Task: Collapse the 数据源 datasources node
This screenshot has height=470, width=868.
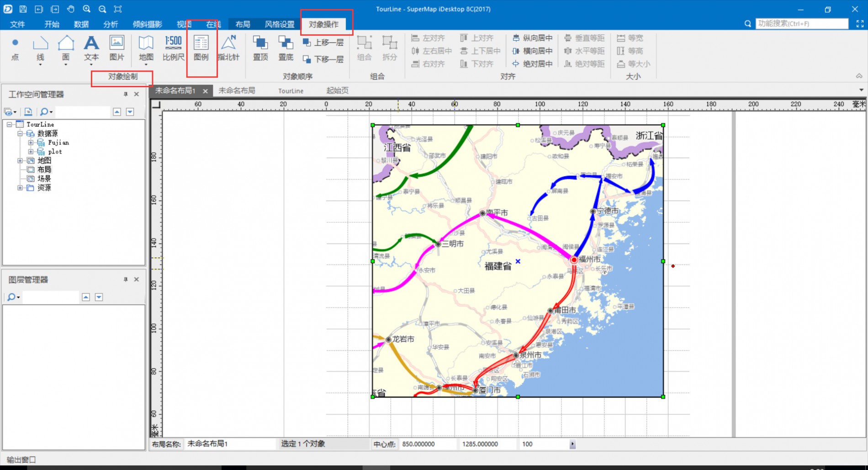Action: (20, 133)
